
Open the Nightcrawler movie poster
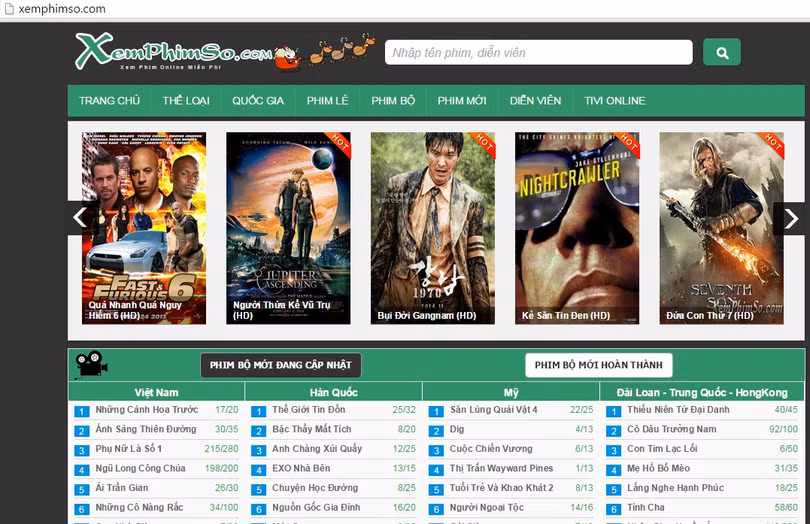(x=577, y=227)
